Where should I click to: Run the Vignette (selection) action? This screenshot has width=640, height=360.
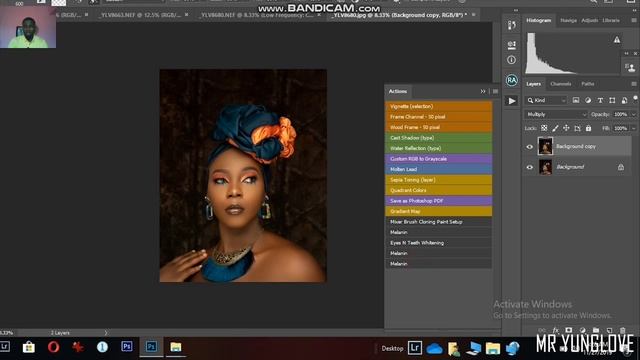tap(438, 107)
